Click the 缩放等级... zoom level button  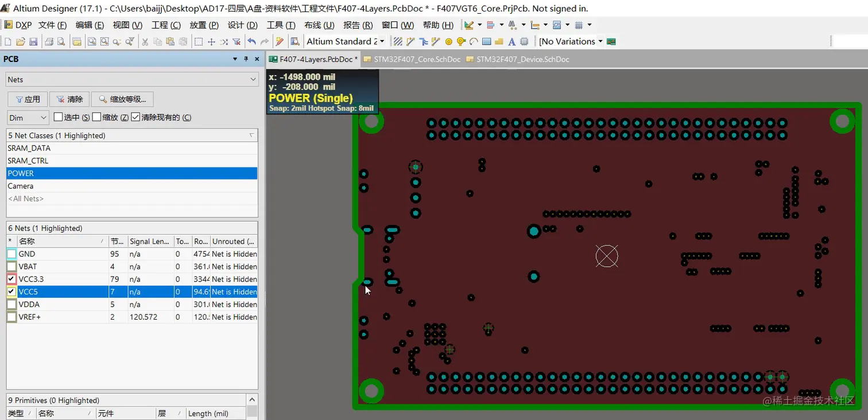pyautogui.click(x=122, y=99)
